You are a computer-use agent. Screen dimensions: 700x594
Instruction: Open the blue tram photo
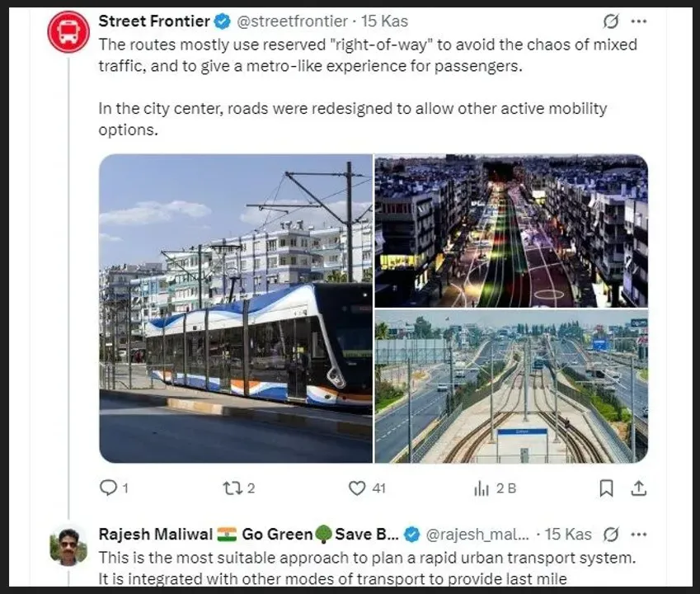(x=236, y=309)
